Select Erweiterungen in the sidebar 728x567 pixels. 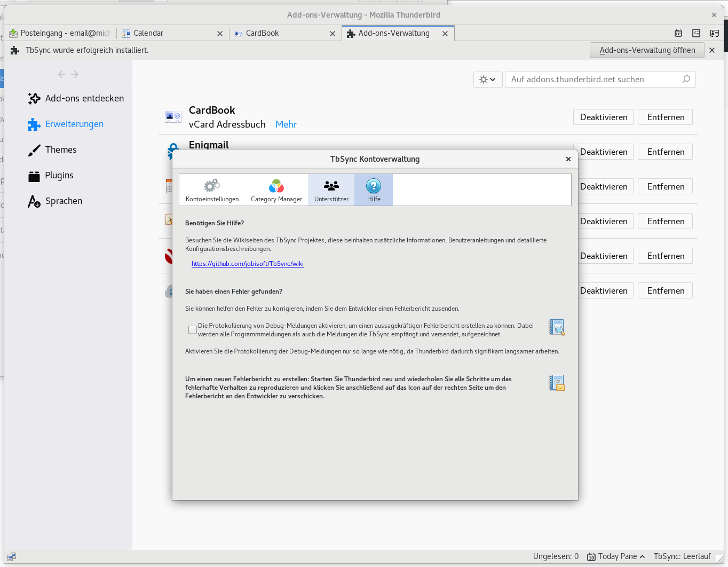click(66, 124)
